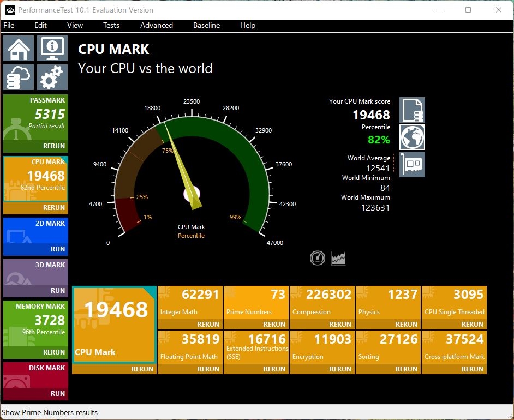Click the World Average 12541 value
Image resolution: width=514 pixels, height=420 pixels.
pos(378,169)
